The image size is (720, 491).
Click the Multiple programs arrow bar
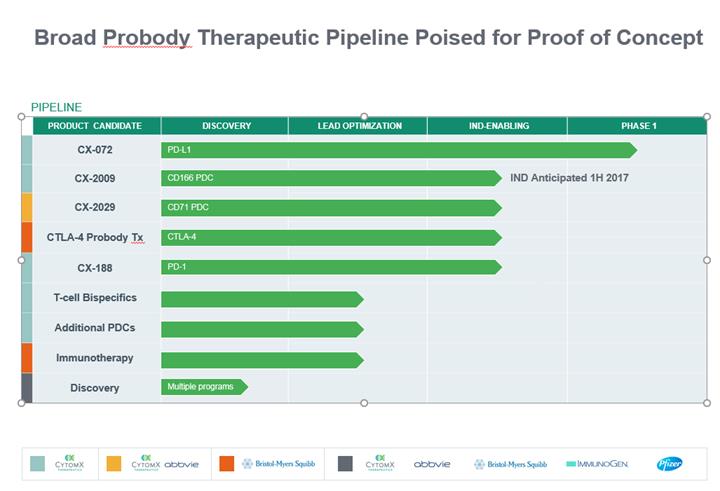click(x=203, y=387)
